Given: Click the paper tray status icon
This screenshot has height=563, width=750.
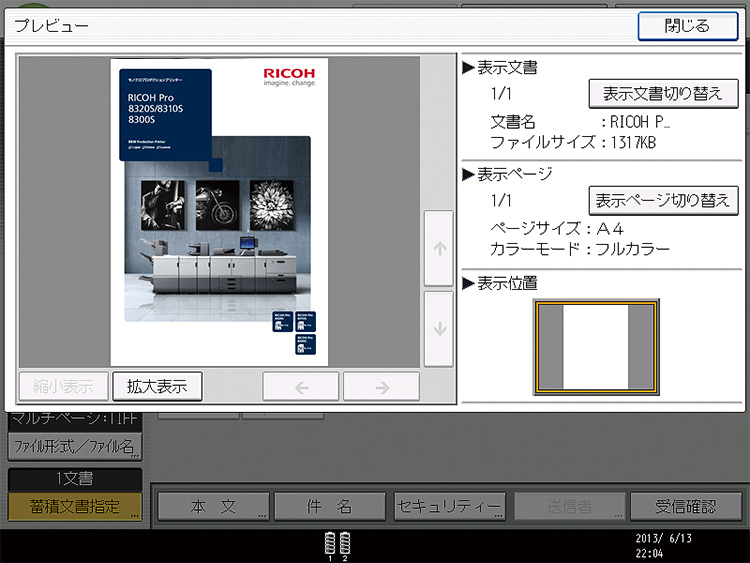Looking at the screenshot, I should (338, 545).
